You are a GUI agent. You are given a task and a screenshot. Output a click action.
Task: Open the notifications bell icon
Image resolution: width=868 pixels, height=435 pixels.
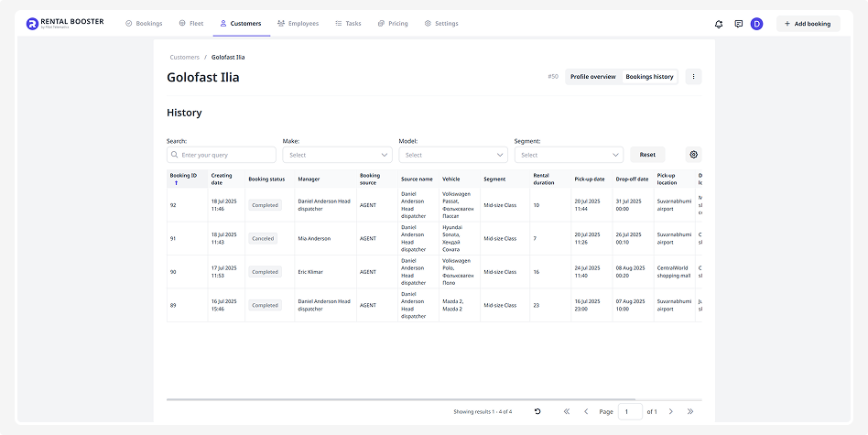(719, 24)
